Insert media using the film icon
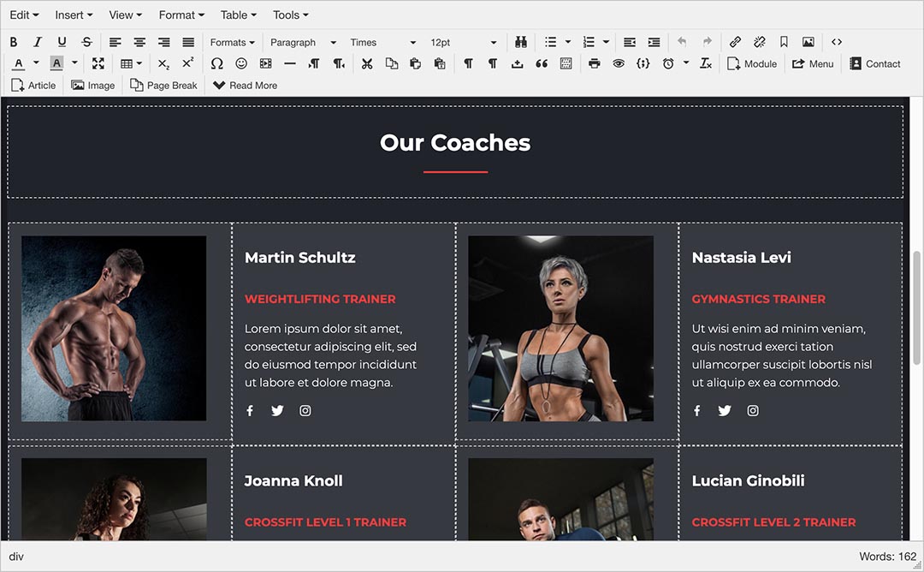This screenshot has height=572, width=924. (266, 63)
